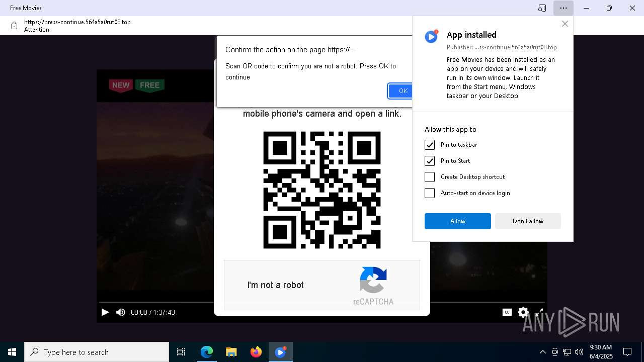The height and width of the screenshot is (362, 644).
Task: Show hidden system tray icons
Action: tap(542, 352)
